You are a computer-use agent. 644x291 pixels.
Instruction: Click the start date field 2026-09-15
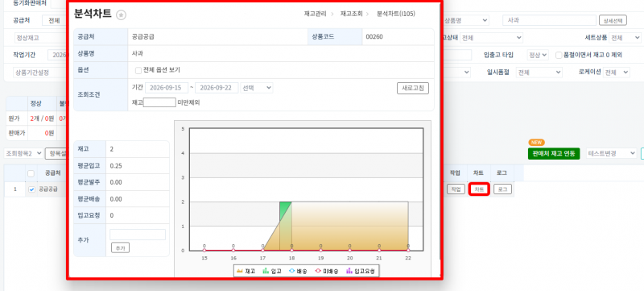[167, 88]
